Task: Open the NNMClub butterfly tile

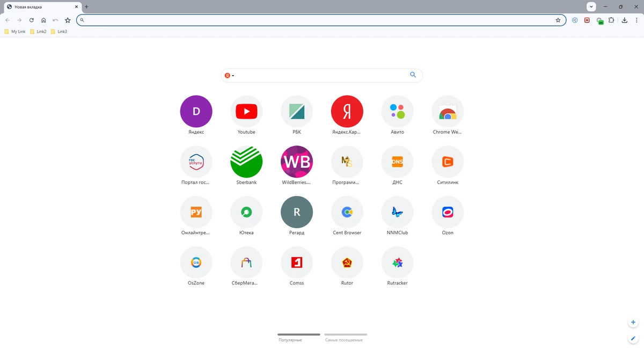Action: [x=398, y=212]
